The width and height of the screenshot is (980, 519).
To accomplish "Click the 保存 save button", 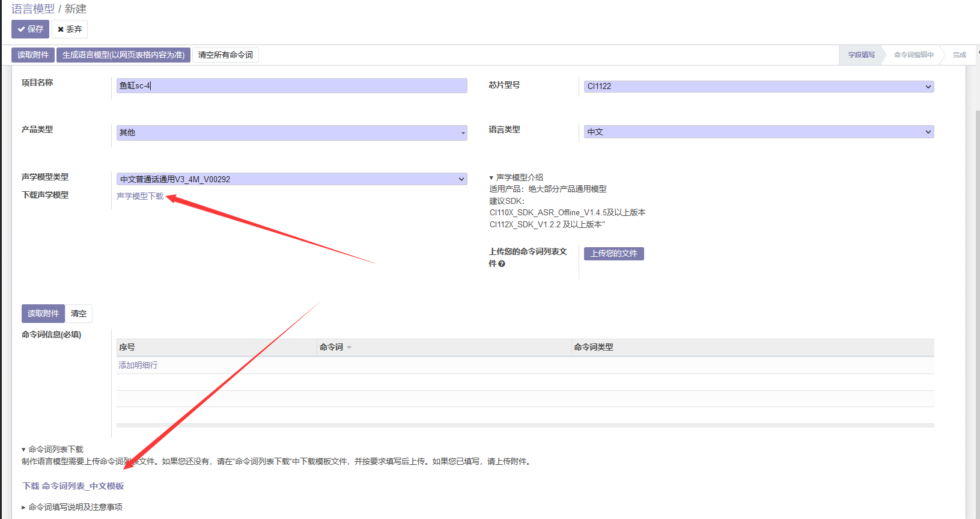I will [x=30, y=29].
